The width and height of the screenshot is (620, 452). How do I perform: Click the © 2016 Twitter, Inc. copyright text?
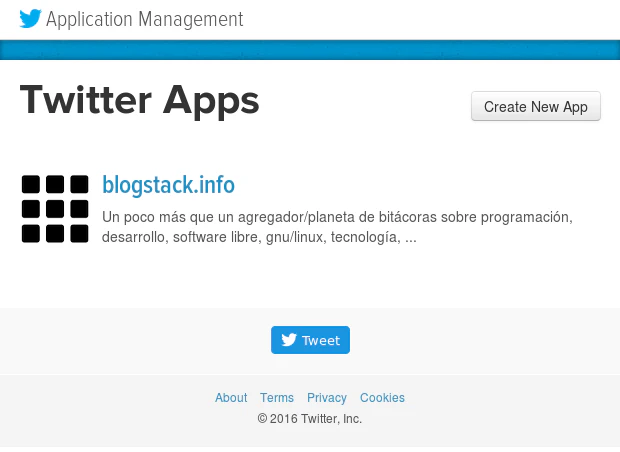click(309, 419)
